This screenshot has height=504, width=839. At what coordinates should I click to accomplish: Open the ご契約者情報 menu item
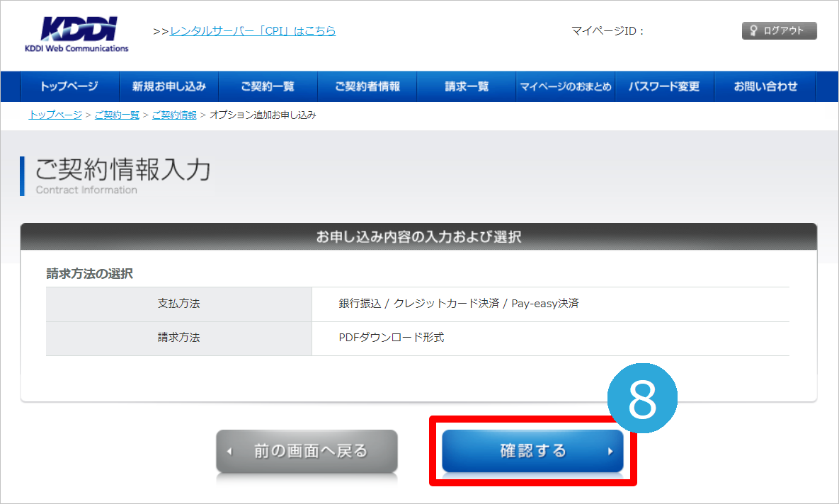367,86
